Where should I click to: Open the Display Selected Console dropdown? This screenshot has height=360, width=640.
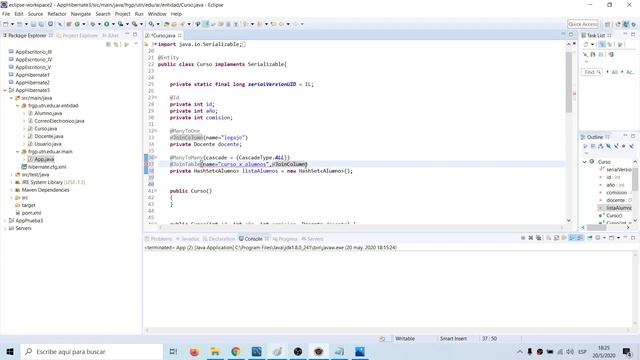click(604, 238)
